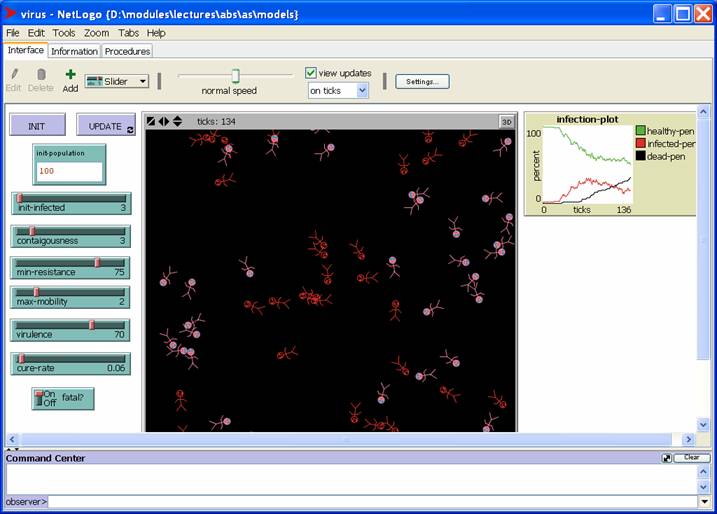The width and height of the screenshot is (717, 514).
Task: Open the Edit menu
Action: pos(36,33)
